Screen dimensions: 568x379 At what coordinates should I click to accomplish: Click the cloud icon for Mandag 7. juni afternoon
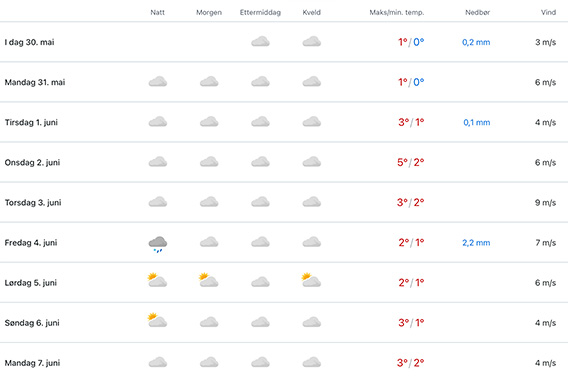260,362
